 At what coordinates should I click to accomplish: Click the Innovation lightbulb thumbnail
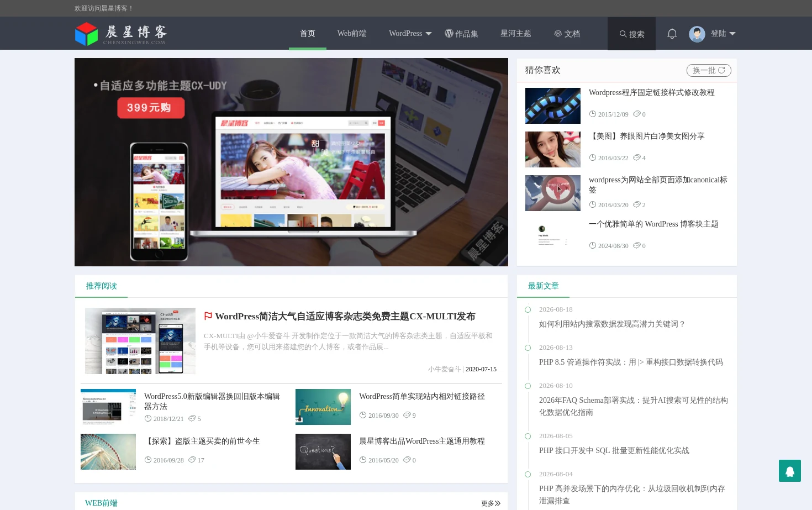pos(323,407)
